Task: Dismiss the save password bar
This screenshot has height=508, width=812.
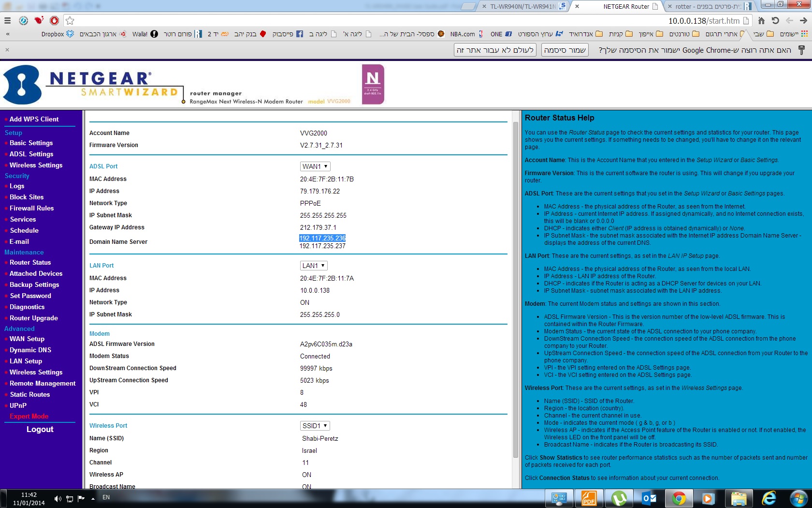Action: (7, 50)
